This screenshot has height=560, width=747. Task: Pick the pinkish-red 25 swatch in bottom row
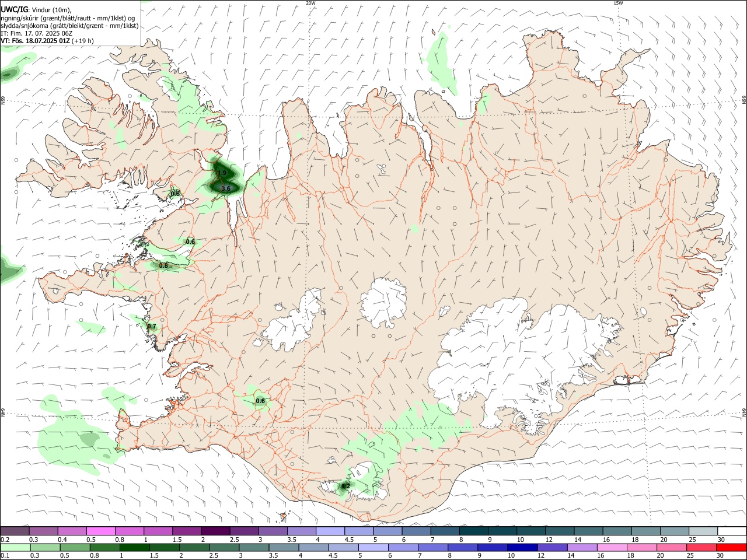[701, 547]
